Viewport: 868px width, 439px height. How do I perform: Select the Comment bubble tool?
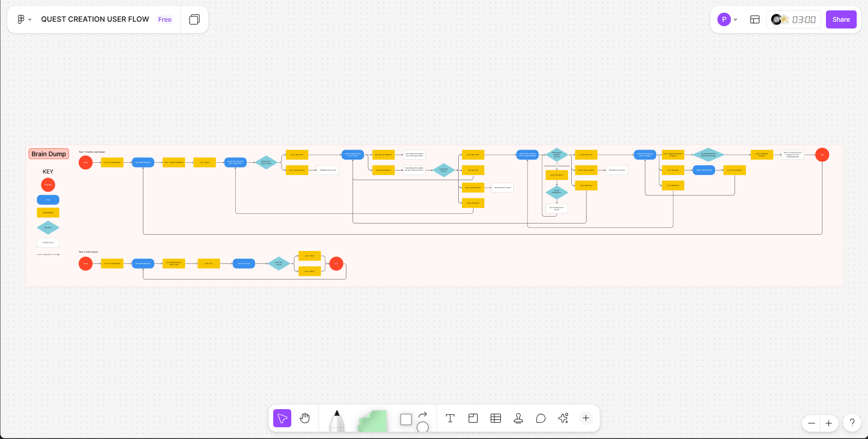coord(541,418)
